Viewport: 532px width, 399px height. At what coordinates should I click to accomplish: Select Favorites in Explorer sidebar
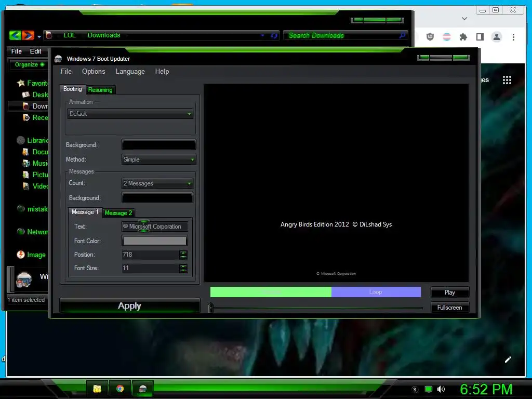pyautogui.click(x=34, y=83)
